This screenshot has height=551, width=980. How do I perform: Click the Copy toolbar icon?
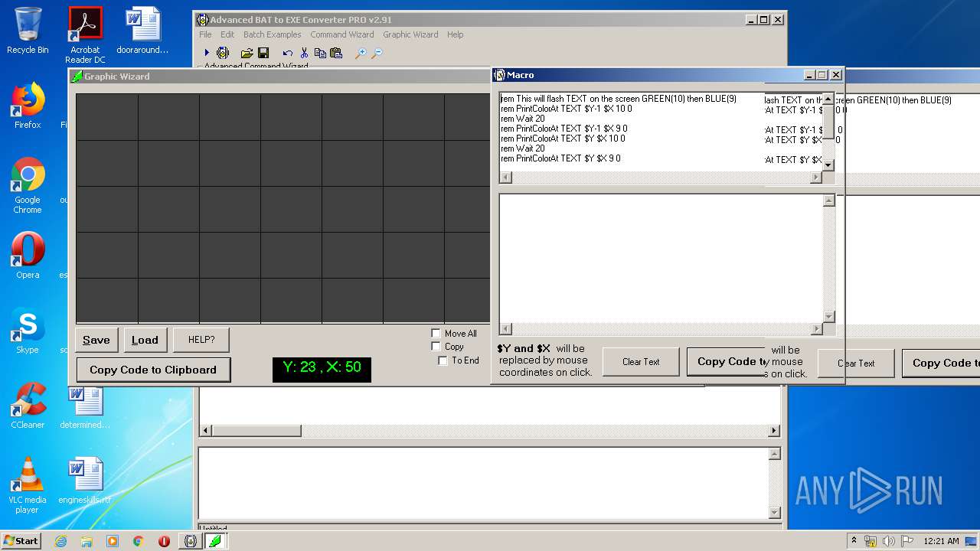320,53
